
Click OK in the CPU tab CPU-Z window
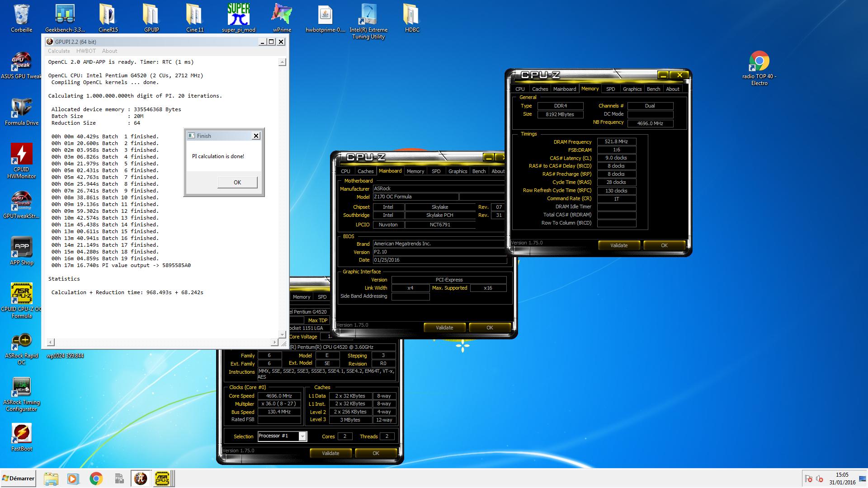(376, 453)
